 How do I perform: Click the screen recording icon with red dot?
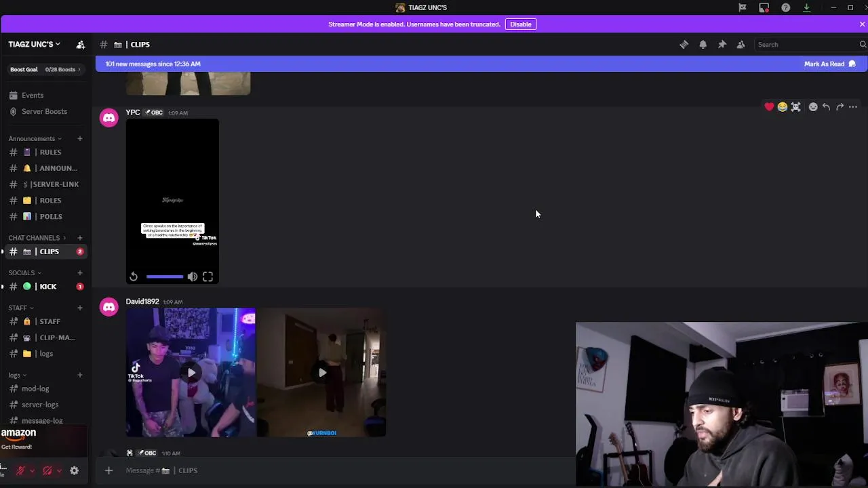(764, 7)
